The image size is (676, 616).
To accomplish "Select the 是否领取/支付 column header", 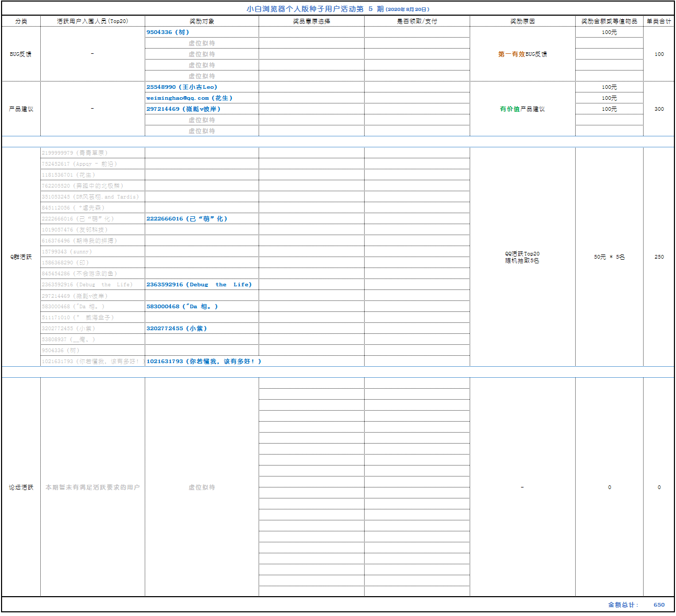I will pos(417,21).
